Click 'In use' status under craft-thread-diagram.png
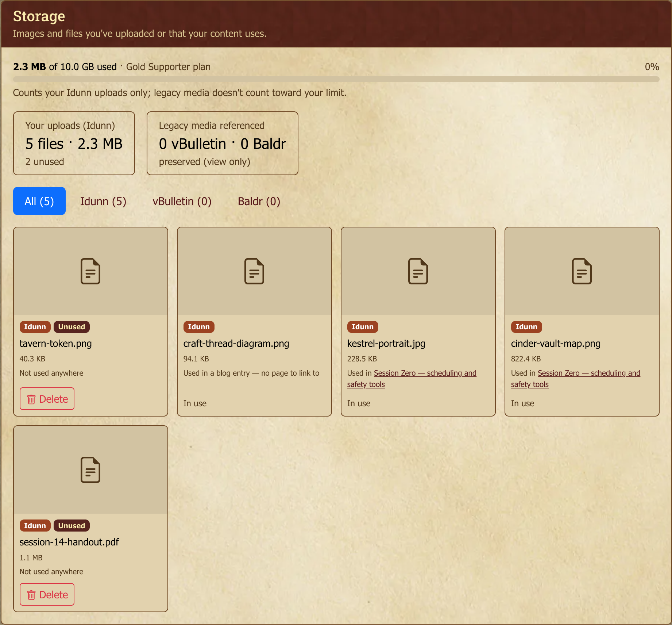Screen dimensions: 672x625 pyautogui.click(x=195, y=403)
